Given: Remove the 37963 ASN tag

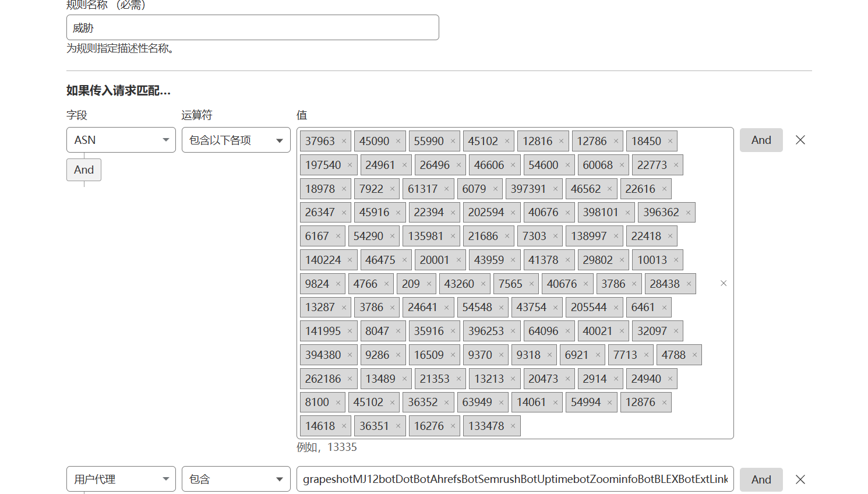Looking at the screenshot, I should [x=344, y=142].
